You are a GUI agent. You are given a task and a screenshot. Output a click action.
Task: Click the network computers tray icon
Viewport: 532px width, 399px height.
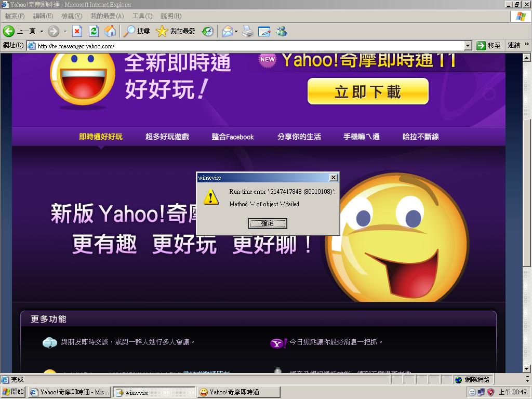[481, 392]
